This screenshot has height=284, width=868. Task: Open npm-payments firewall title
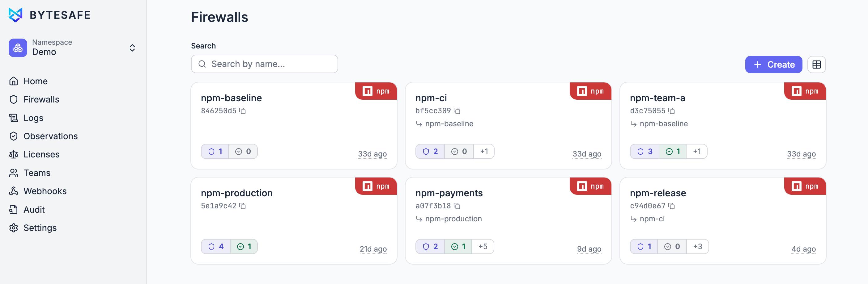pyautogui.click(x=449, y=193)
